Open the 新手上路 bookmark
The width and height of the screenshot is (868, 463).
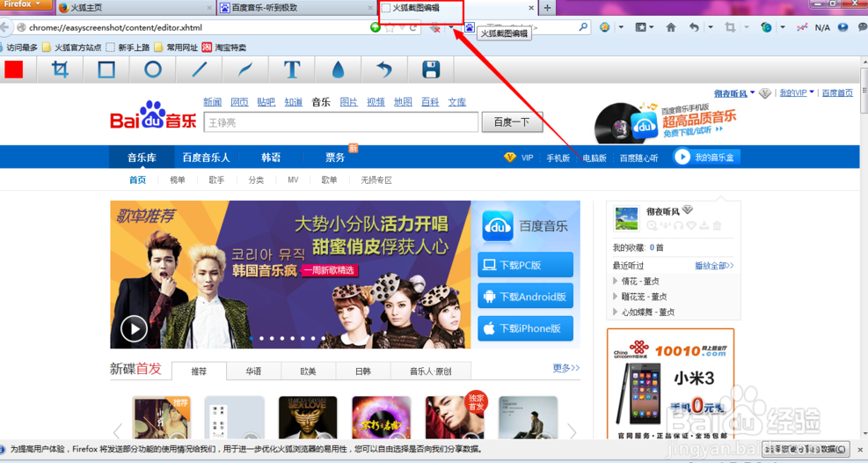coord(128,48)
